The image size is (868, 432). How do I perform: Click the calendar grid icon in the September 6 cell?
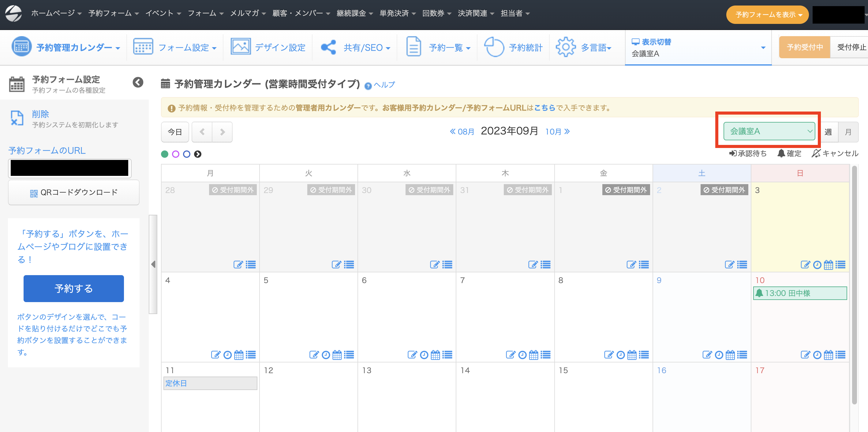pos(435,355)
